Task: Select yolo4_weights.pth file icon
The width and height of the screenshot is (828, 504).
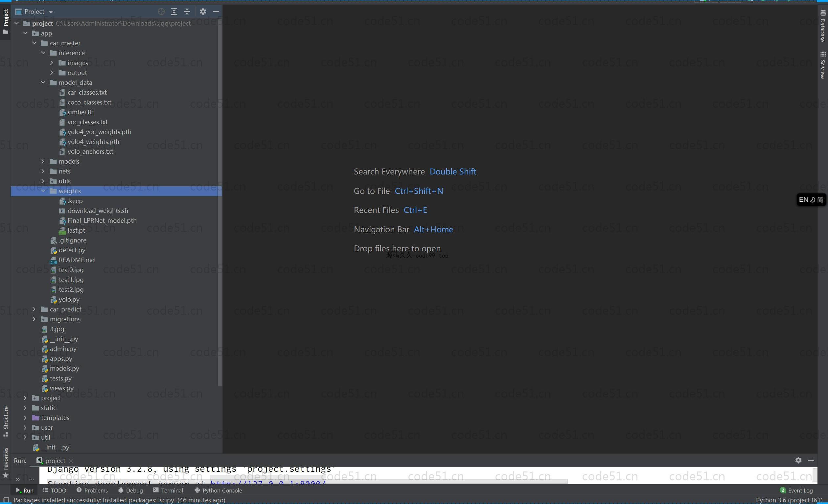Action: 62,142
